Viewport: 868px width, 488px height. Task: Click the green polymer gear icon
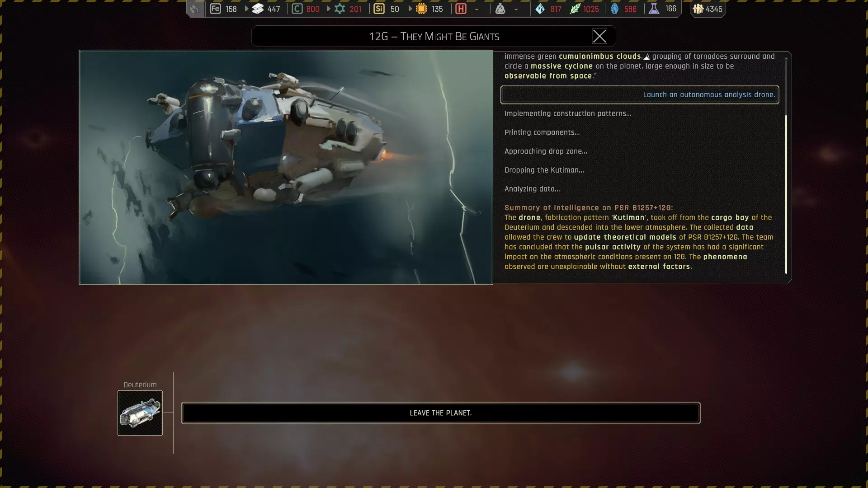click(x=340, y=9)
